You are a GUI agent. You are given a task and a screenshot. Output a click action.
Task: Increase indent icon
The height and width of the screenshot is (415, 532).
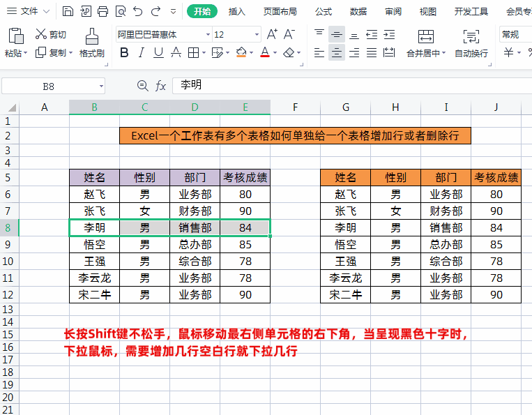[x=389, y=34]
